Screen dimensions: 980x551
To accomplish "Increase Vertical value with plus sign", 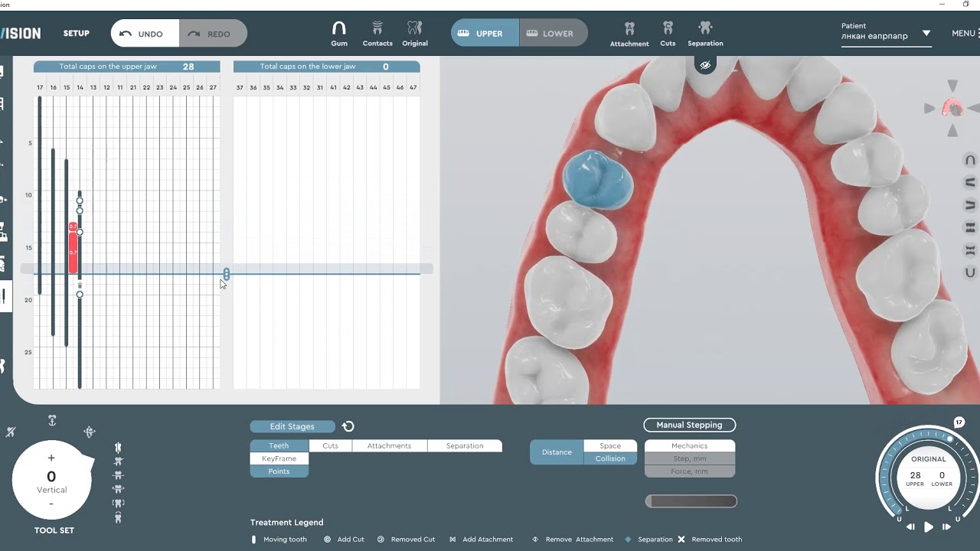I will [51, 458].
